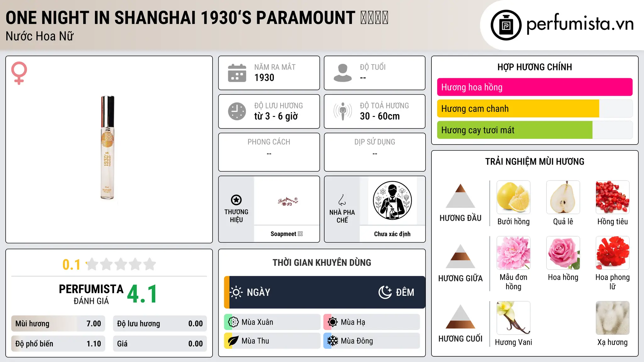
Task: Click the One Night in Shanghai title heading
Action: [197, 18]
